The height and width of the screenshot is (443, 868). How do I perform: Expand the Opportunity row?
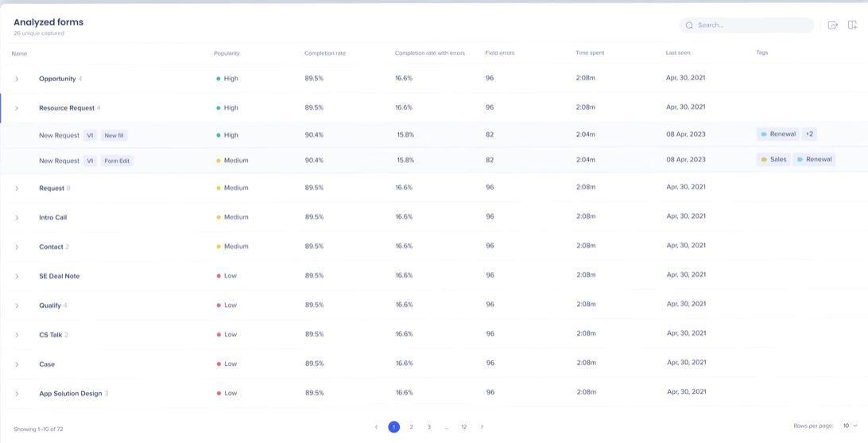17,80
